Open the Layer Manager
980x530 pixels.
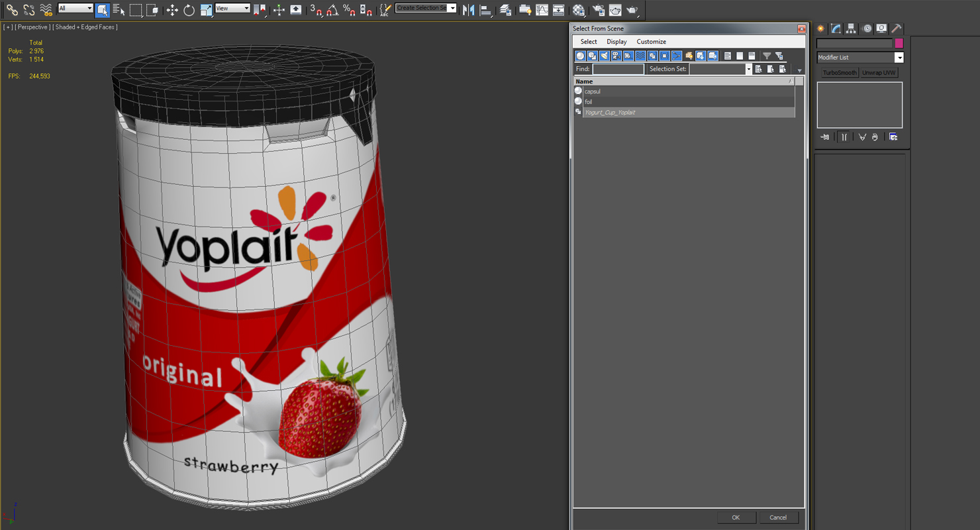505,10
